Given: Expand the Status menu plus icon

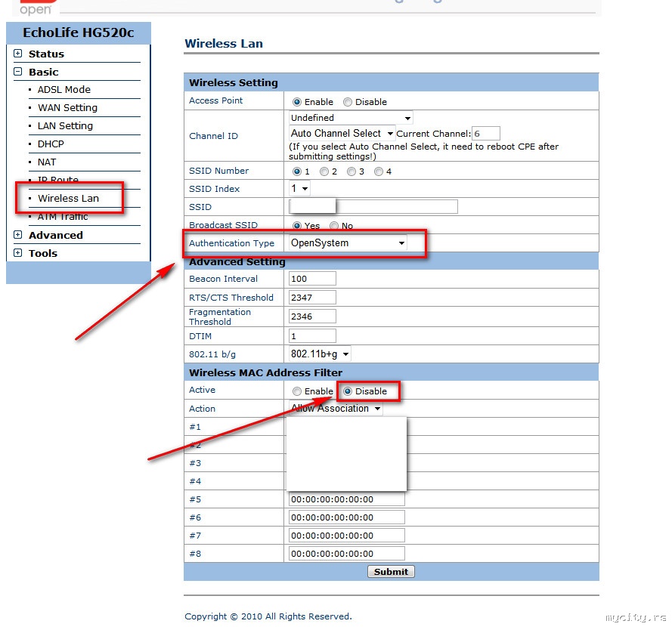Looking at the screenshot, I should click(x=17, y=54).
